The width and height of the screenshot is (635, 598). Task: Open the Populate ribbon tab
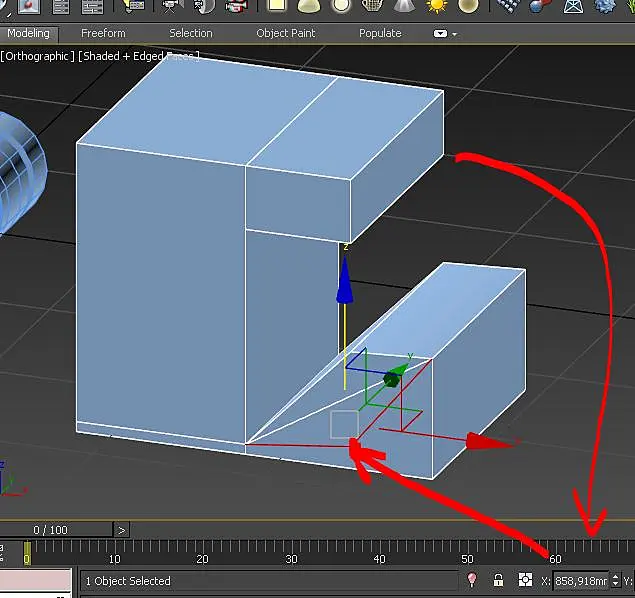tap(380, 33)
